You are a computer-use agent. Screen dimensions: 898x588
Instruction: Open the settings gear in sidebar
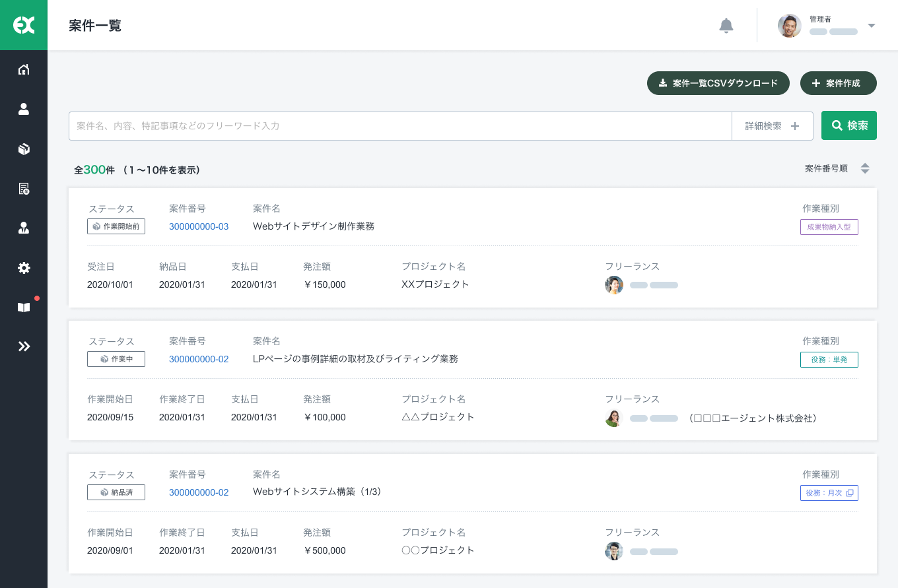(x=24, y=268)
